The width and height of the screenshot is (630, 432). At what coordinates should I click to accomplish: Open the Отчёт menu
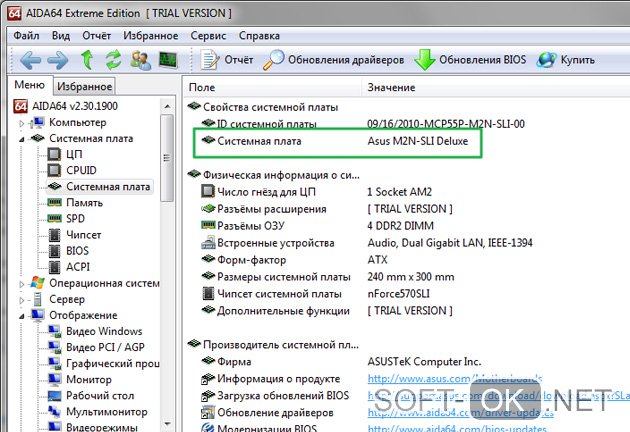click(x=96, y=36)
